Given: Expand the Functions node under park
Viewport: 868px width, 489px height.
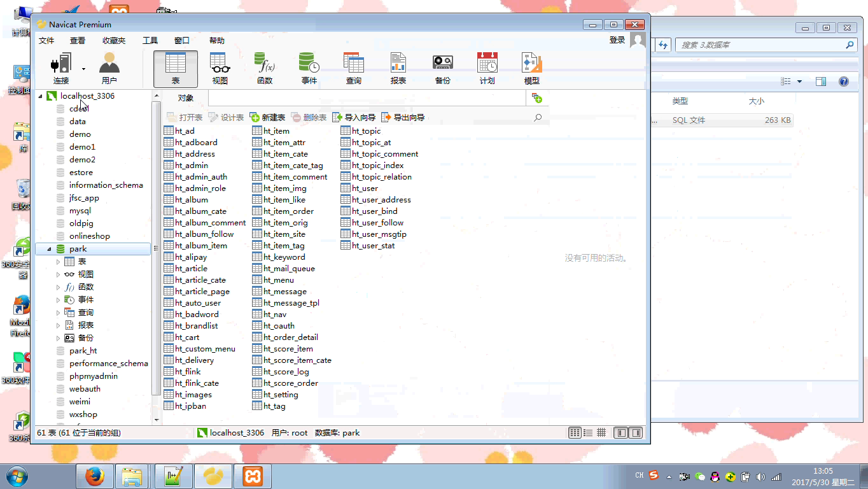Looking at the screenshot, I should (x=59, y=287).
